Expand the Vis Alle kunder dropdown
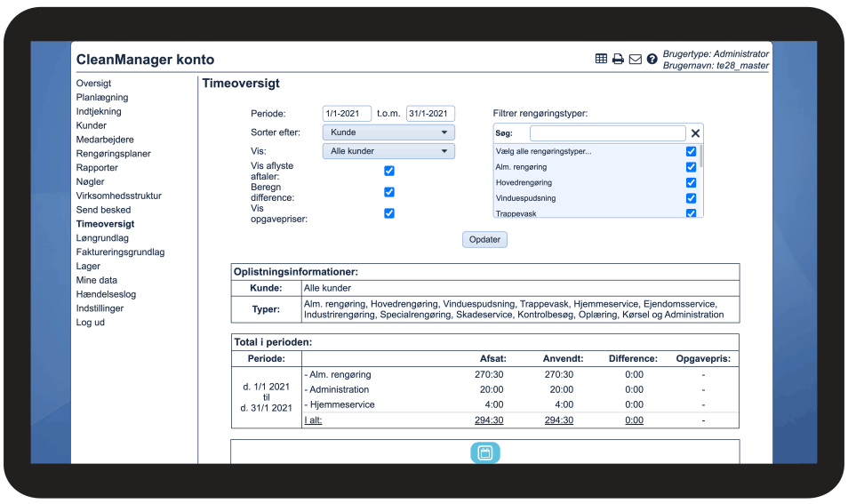The image size is (848, 504). pyautogui.click(x=388, y=151)
